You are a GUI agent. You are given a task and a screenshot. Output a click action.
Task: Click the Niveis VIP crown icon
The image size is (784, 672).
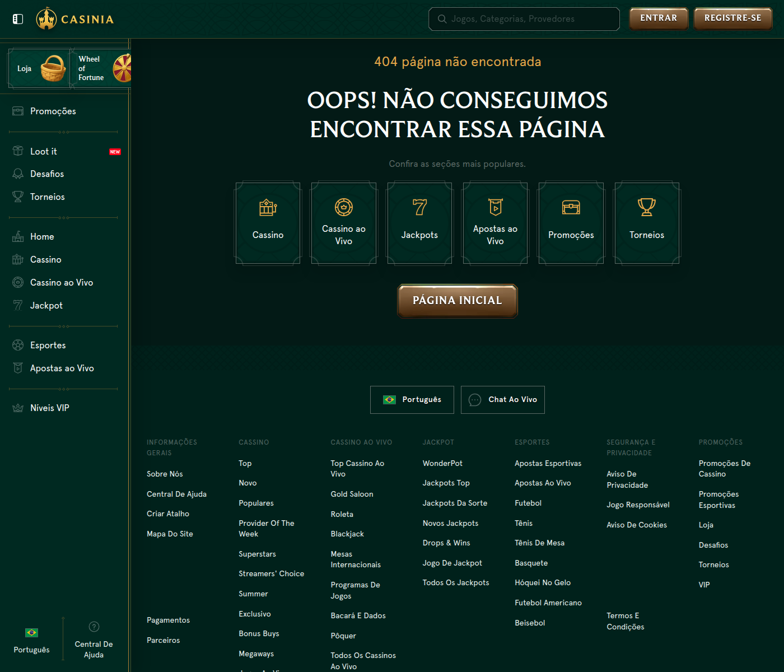click(x=18, y=408)
